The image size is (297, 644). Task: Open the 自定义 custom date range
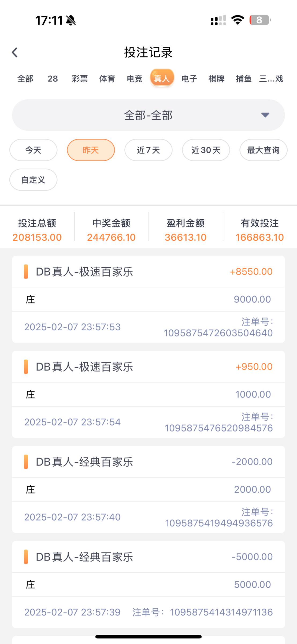click(x=33, y=180)
